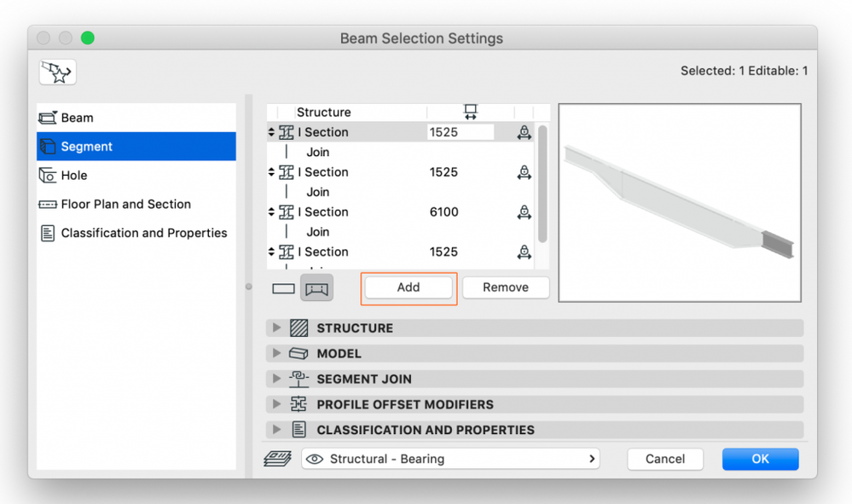Screen dimensions: 852x504
Task: Expand the SEGMENT JOIN panel
Action: tap(276, 379)
